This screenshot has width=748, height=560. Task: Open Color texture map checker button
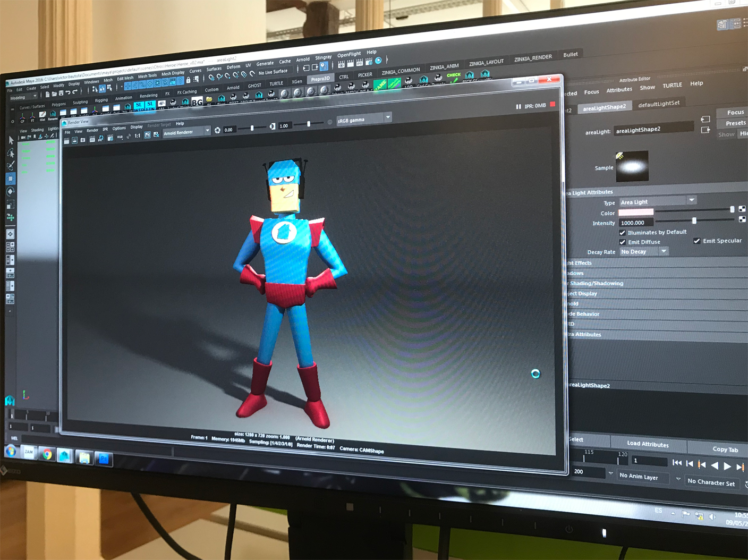[742, 209]
